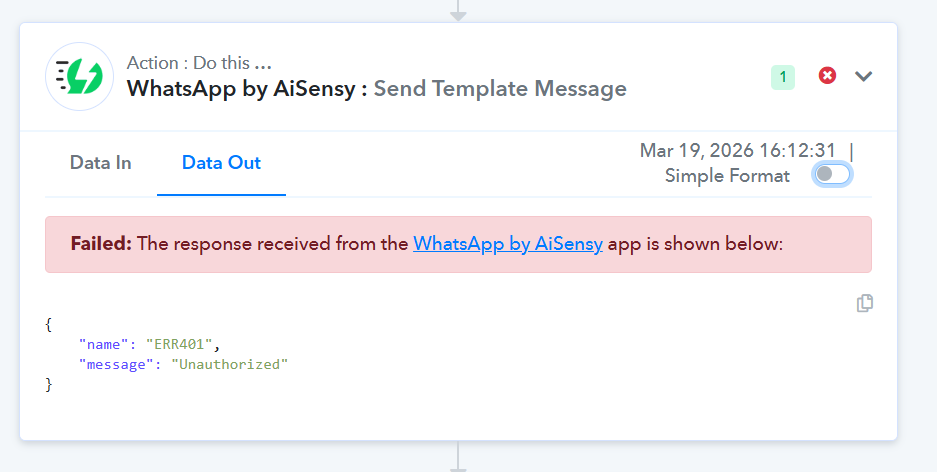Image resolution: width=937 pixels, height=472 pixels.
Task: Click the ERR401 value in the JSON response
Action: 176,343
